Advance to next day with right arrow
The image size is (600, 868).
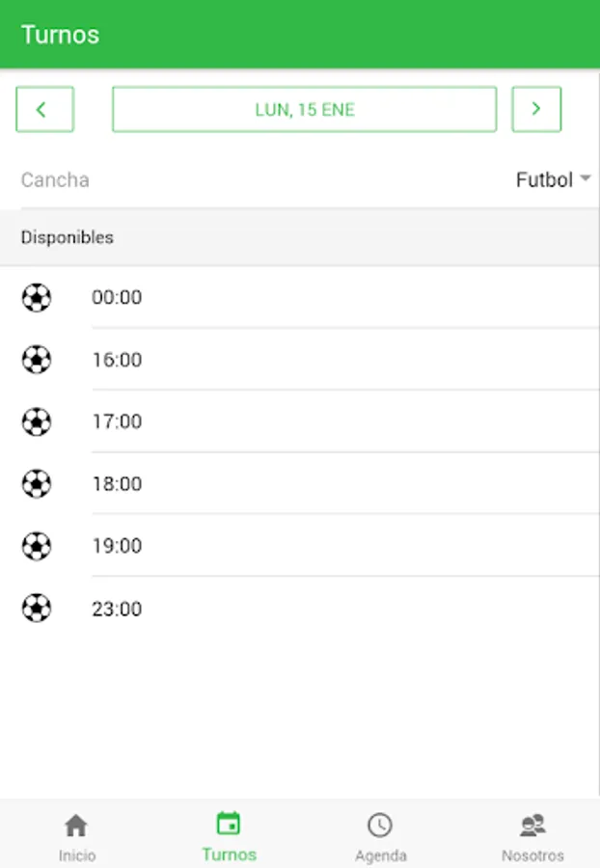point(536,110)
